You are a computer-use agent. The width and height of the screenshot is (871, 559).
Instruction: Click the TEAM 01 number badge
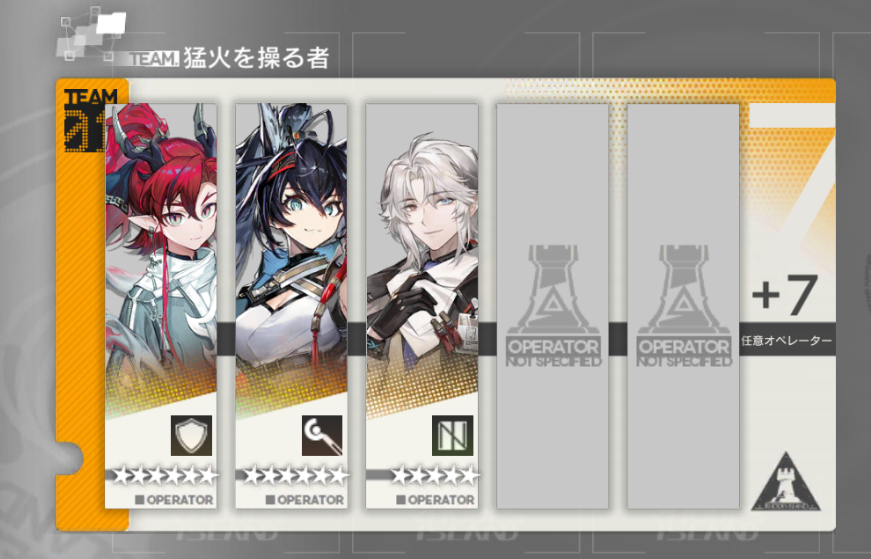click(91, 120)
